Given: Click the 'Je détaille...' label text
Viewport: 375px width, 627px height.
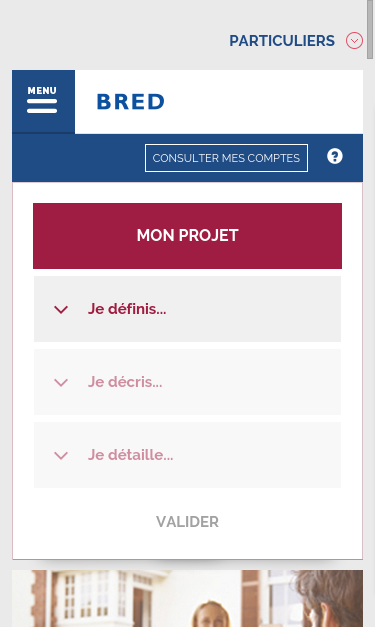Looking at the screenshot, I should pyautogui.click(x=131, y=455).
